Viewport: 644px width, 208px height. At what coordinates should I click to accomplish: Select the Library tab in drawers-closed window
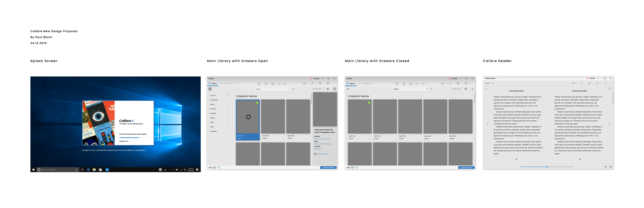click(351, 84)
